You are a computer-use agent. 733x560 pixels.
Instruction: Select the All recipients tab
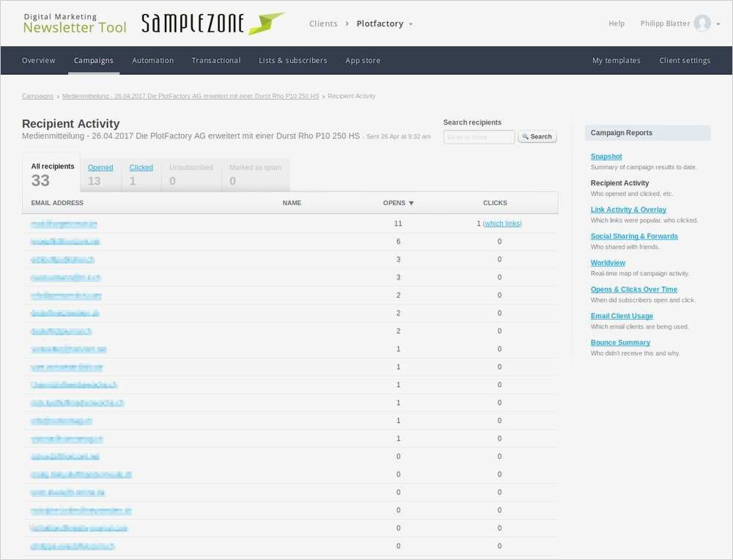pos(51,174)
